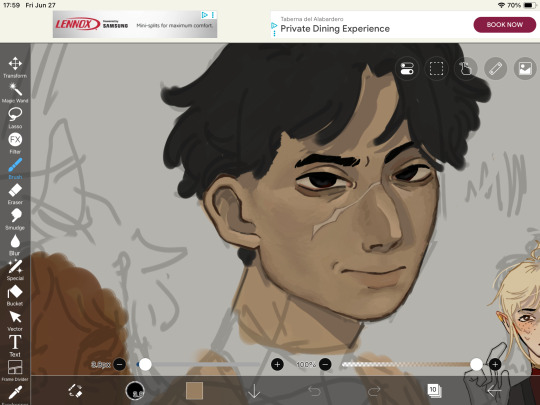Open the brush settings circle preview
Image resolution: width=540 pixels, height=405 pixels.
tap(135, 391)
